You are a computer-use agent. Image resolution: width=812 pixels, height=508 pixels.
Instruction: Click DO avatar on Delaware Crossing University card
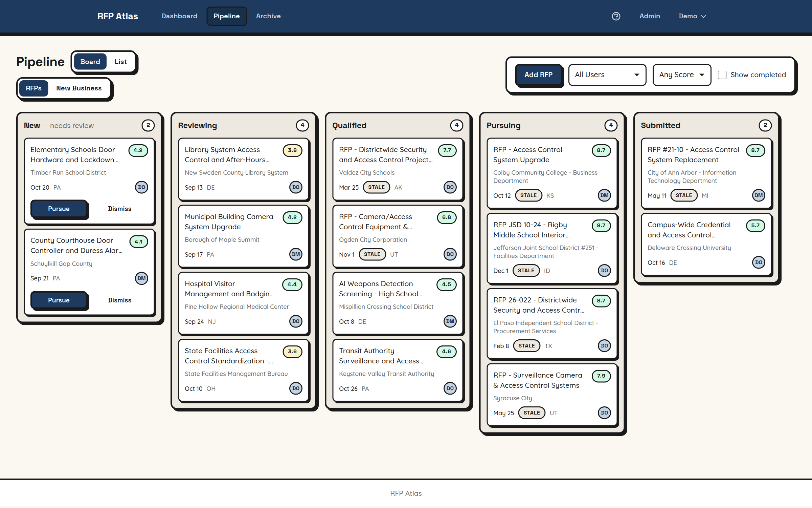coord(759,262)
